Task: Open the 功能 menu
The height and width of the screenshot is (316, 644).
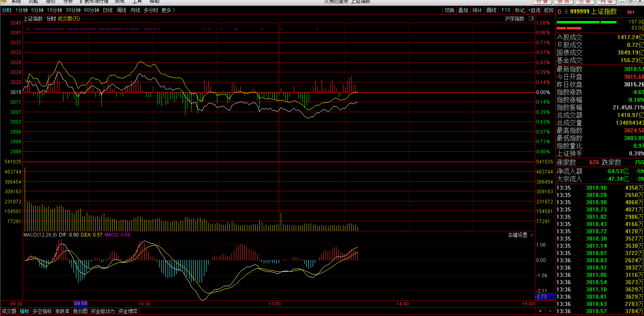Action: click(x=34, y=2)
